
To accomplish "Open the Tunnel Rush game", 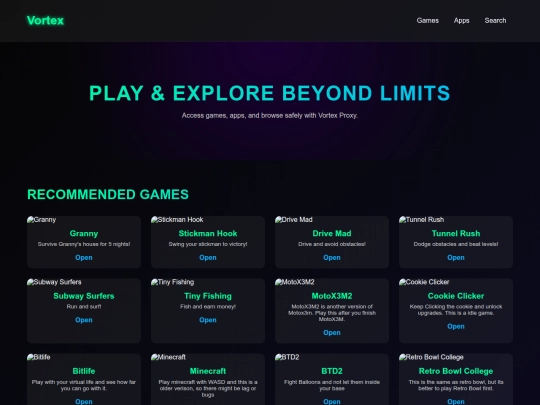I will point(456,258).
